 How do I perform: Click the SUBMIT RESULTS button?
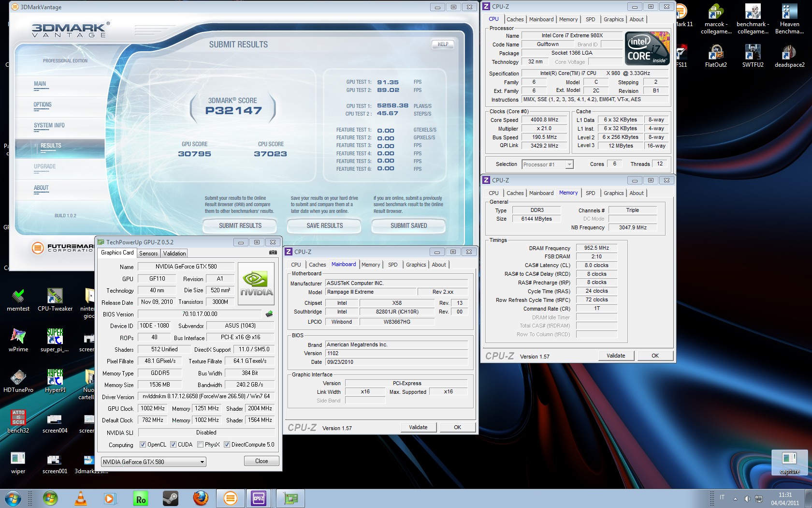240,226
